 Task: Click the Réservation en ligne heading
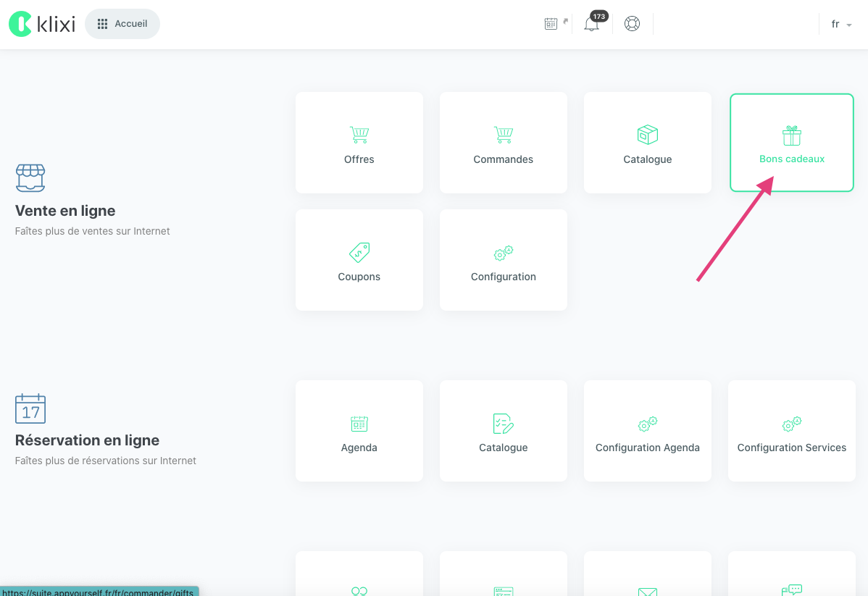[x=87, y=440]
